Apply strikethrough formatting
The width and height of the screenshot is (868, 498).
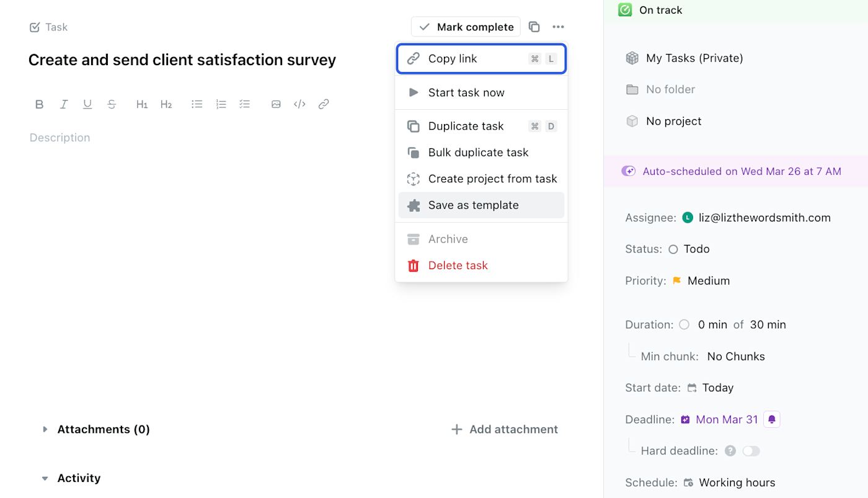112,104
